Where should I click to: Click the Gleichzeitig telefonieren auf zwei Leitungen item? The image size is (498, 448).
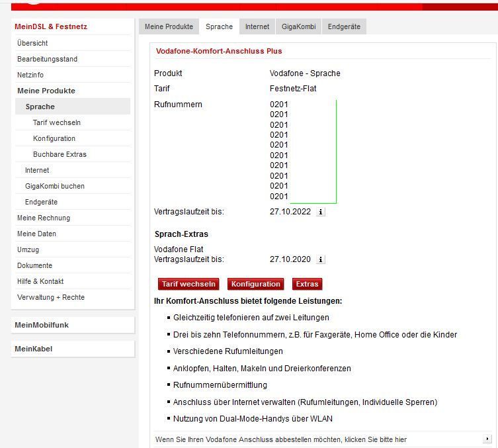[x=251, y=318]
